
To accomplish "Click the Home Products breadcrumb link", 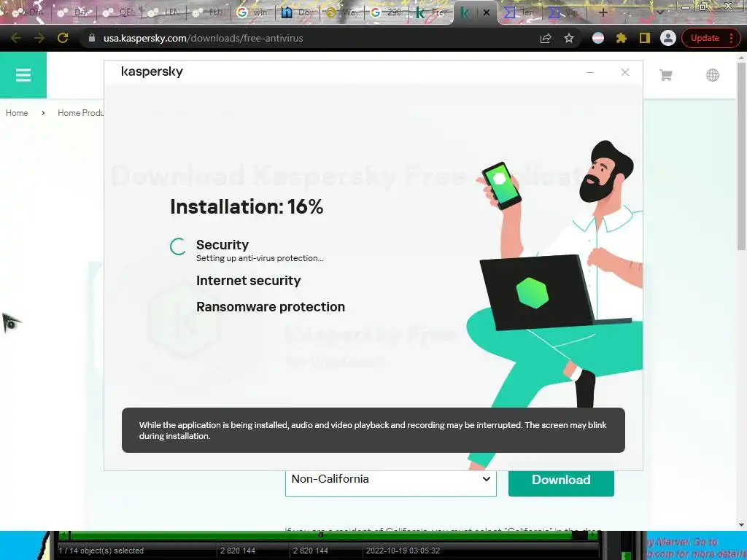I will coord(80,113).
